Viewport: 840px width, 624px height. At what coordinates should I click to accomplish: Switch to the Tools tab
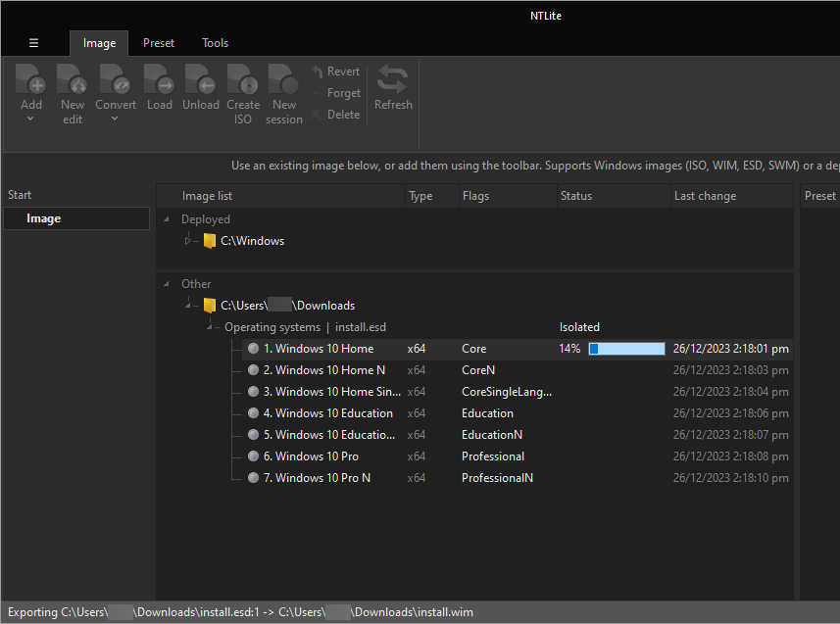[216, 43]
